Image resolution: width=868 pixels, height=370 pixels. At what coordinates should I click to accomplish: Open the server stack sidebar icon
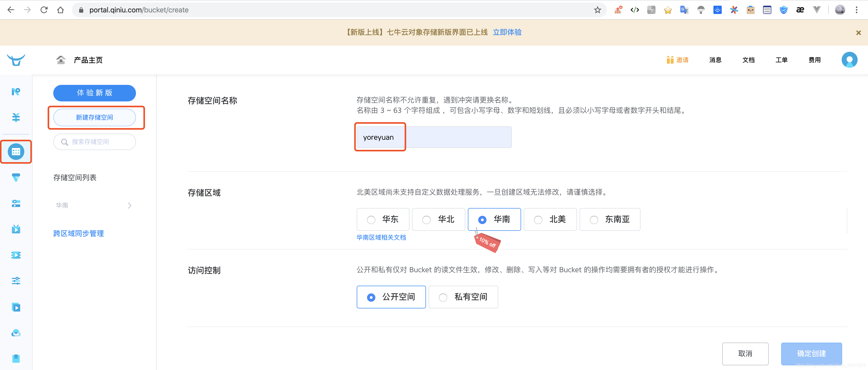coord(16,203)
